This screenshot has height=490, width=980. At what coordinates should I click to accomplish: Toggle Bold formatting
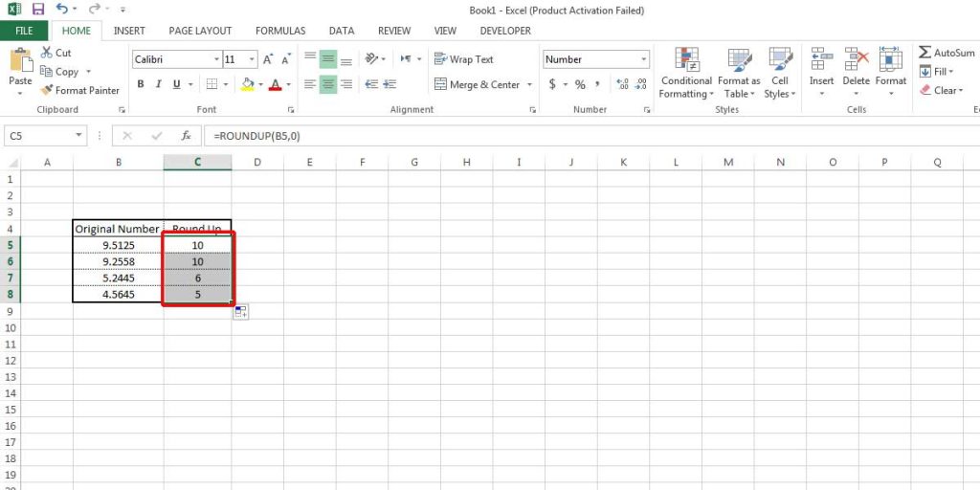tap(141, 84)
